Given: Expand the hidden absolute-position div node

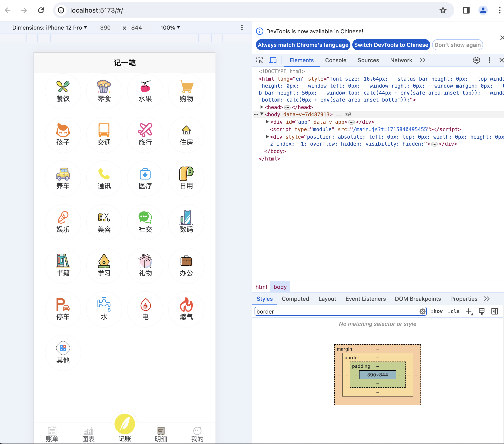Looking at the screenshot, I should coord(267,137).
